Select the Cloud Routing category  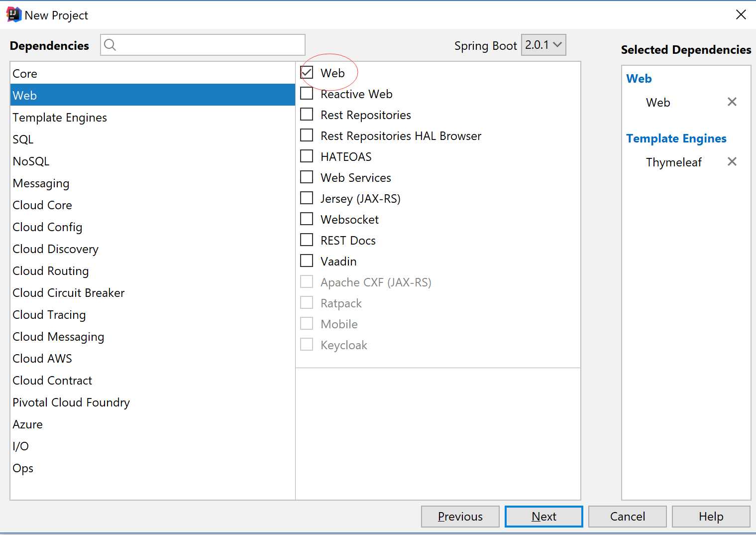[152, 270]
